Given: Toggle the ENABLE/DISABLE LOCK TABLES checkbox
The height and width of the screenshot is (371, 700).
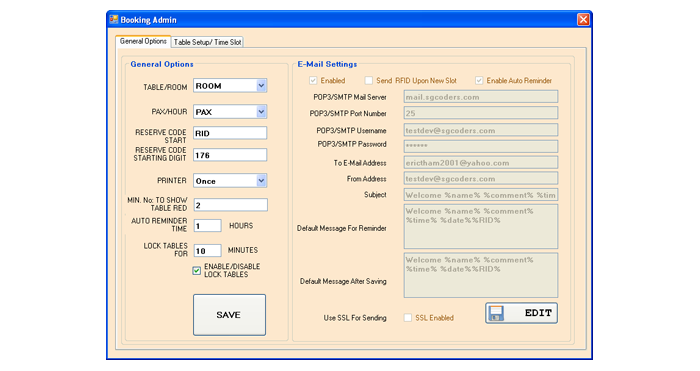Looking at the screenshot, I should 196,271.
